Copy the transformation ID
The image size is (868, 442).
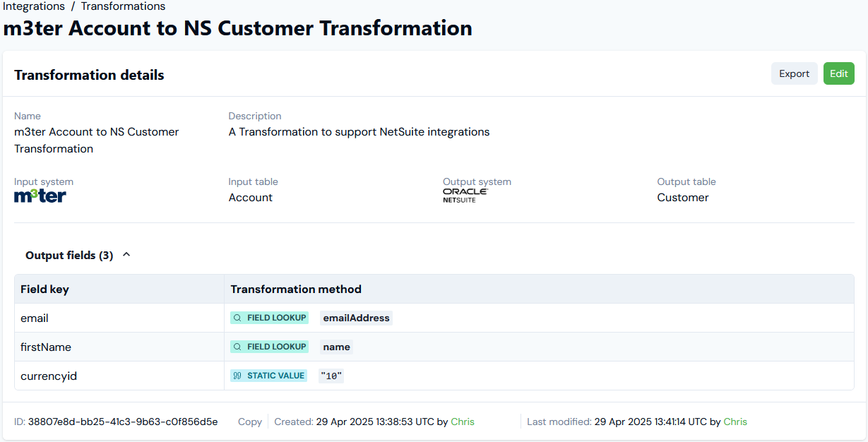point(250,422)
